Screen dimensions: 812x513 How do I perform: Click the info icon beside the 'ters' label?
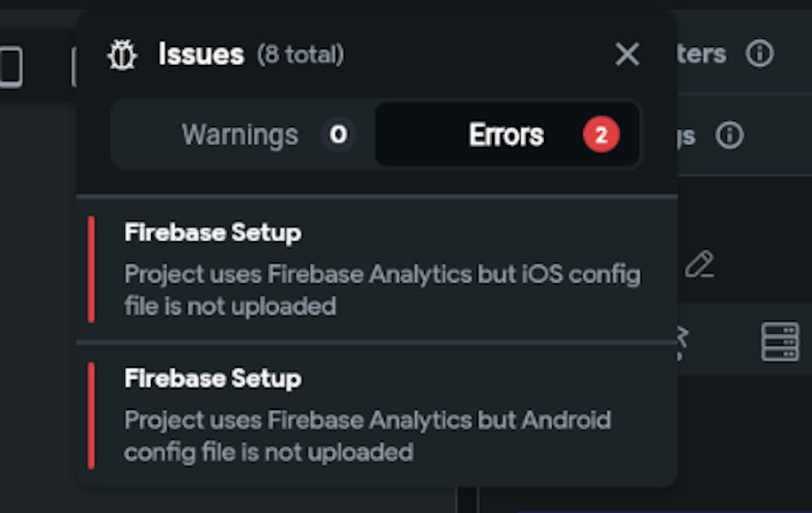pos(760,54)
